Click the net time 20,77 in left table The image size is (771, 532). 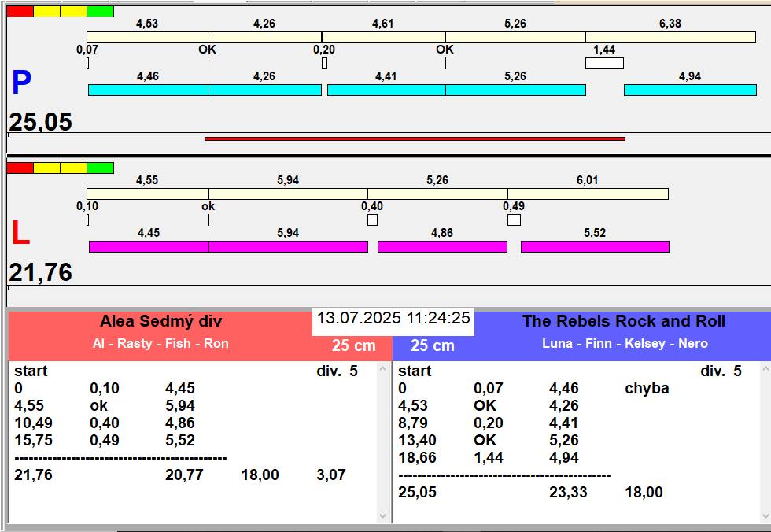tap(184, 475)
